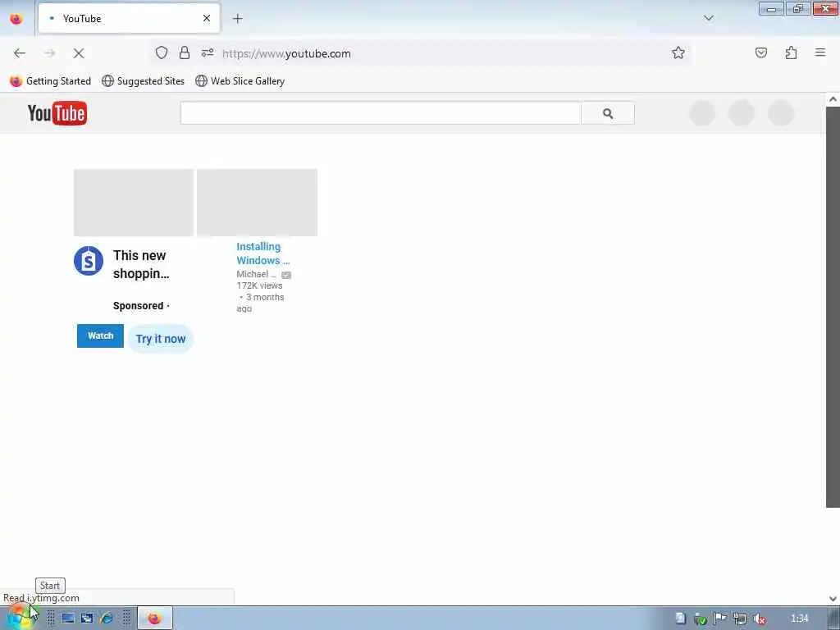Click the taskbar clock showing 1:34
The width and height of the screenshot is (840, 630).
pyautogui.click(x=799, y=619)
